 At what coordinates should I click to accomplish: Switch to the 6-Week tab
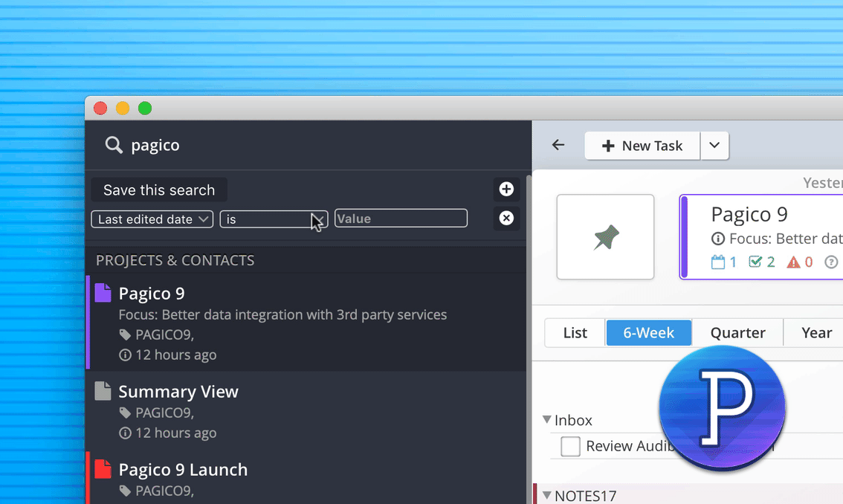click(x=649, y=333)
